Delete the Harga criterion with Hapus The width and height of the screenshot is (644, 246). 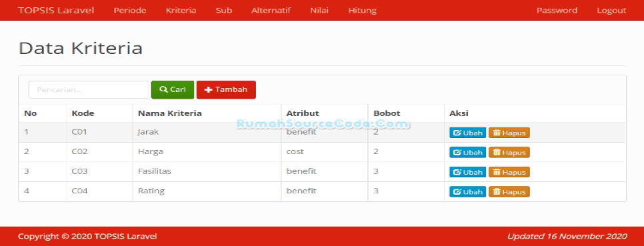(x=509, y=153)
